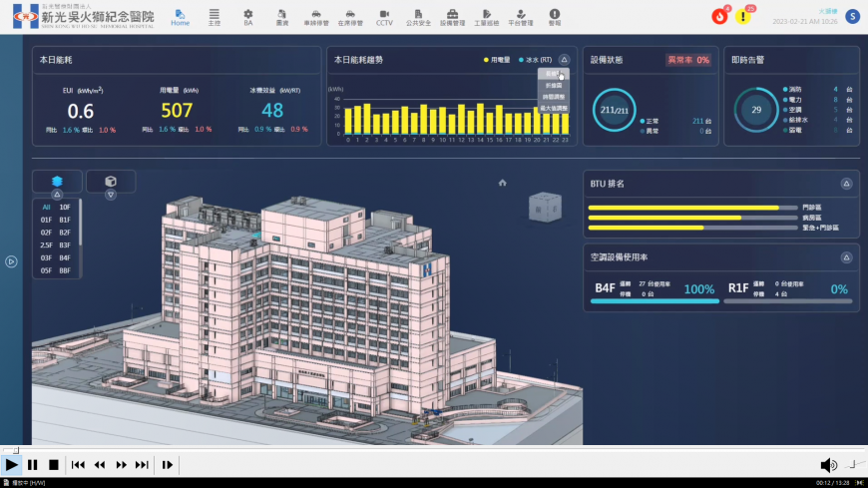Select the B4F floor in the floor list

coord(65,258)
